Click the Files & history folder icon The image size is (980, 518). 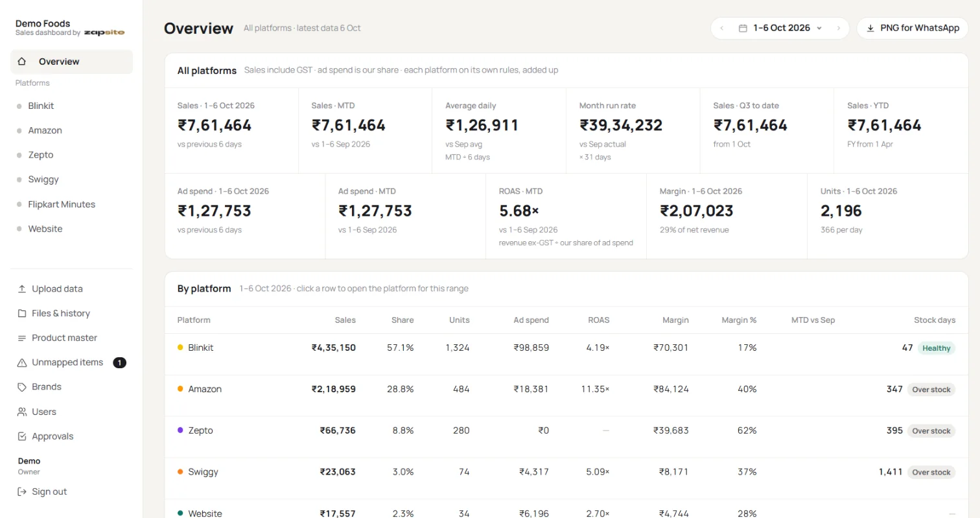coord(22,314)
